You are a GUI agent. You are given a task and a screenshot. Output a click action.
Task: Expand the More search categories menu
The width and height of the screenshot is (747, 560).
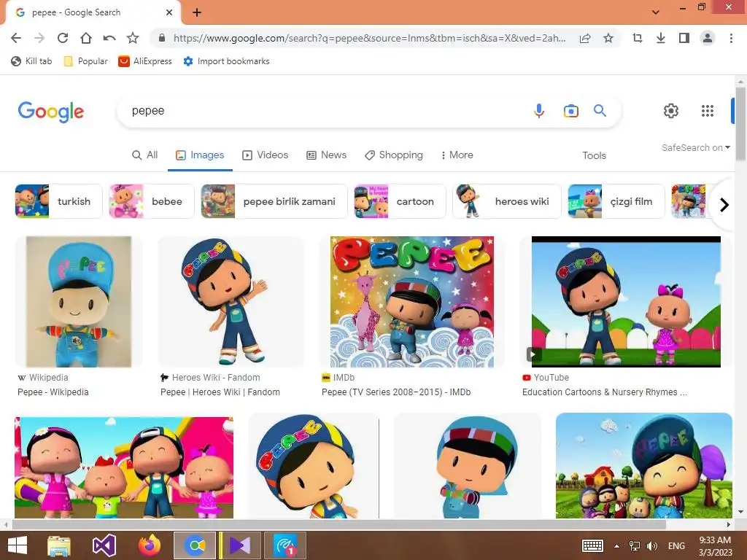(x=457, y=155)
